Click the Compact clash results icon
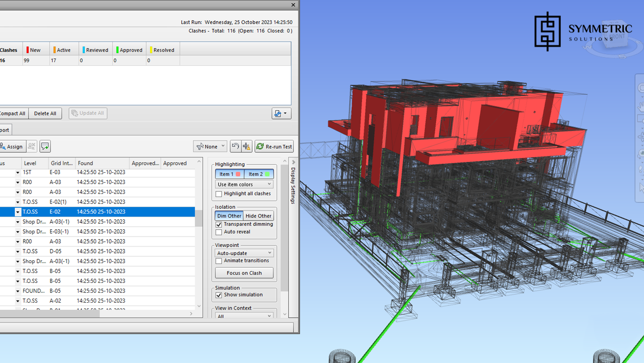Screen dimensions: 644x363 246,146
